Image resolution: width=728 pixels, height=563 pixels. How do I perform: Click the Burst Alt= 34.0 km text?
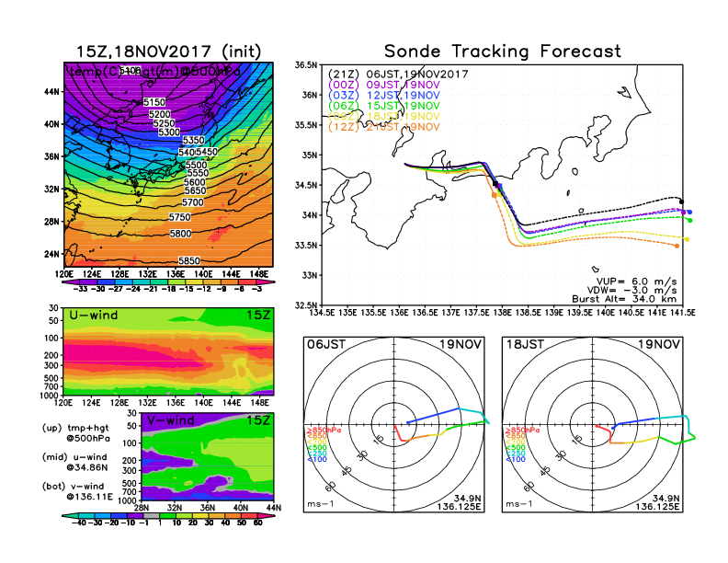pos(637,299)
